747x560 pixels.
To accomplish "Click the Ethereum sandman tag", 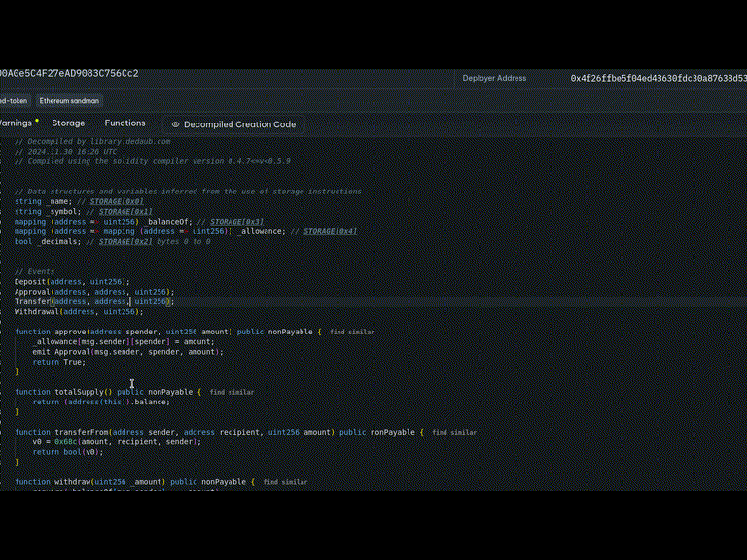I will pyautogui.click(x=69, y=100).
